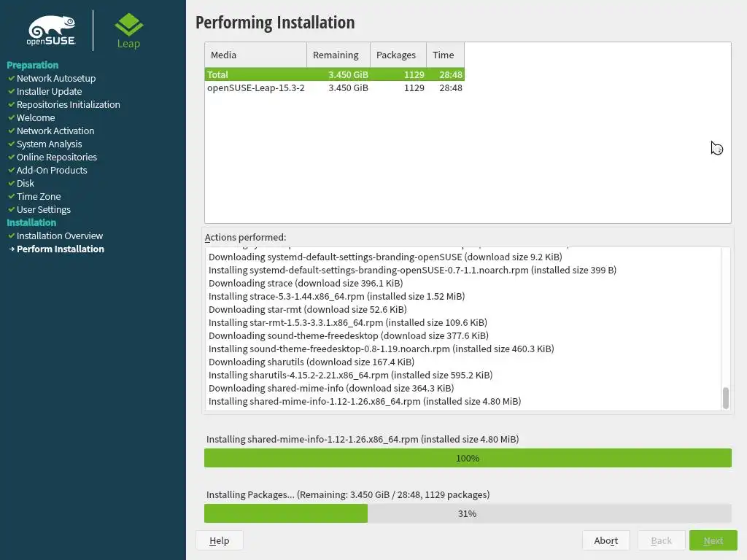This screenshot has height=560, width=747.
Task: Click the checkmark beside Welcome
Action: click(12, 117)
